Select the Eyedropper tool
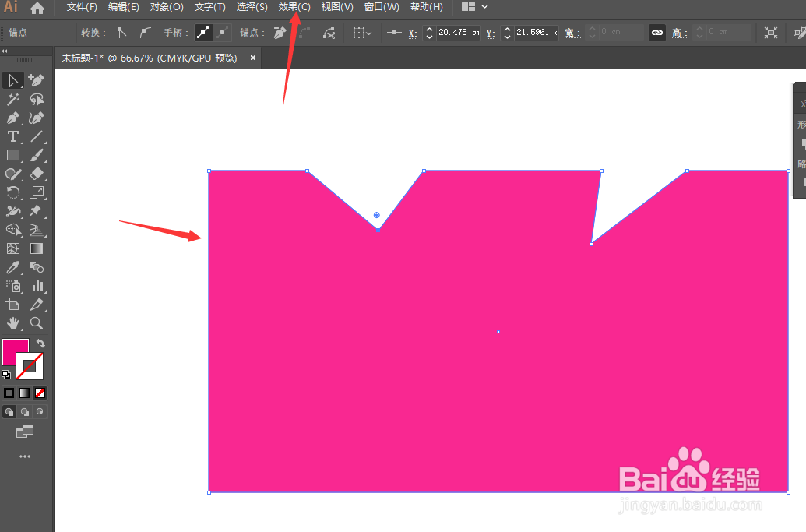 coord(13,267)
